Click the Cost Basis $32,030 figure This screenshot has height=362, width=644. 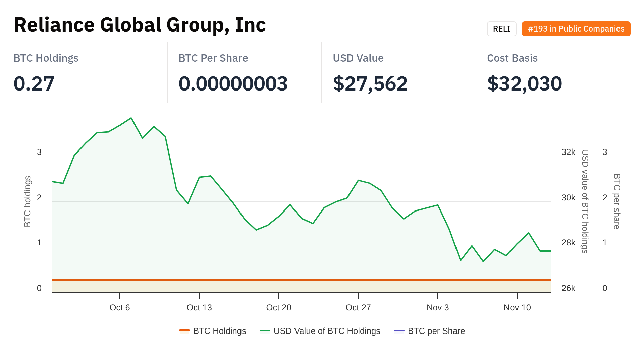[x=525, y=83]
